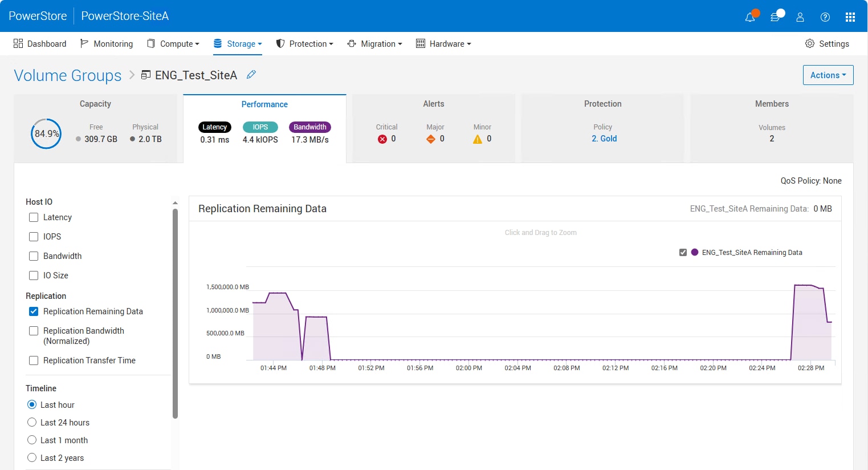Image resolution: width=868 pixels, height=470 pixels.
Task: Click the left panel vertical scrollbar
Action: point(175,314)
